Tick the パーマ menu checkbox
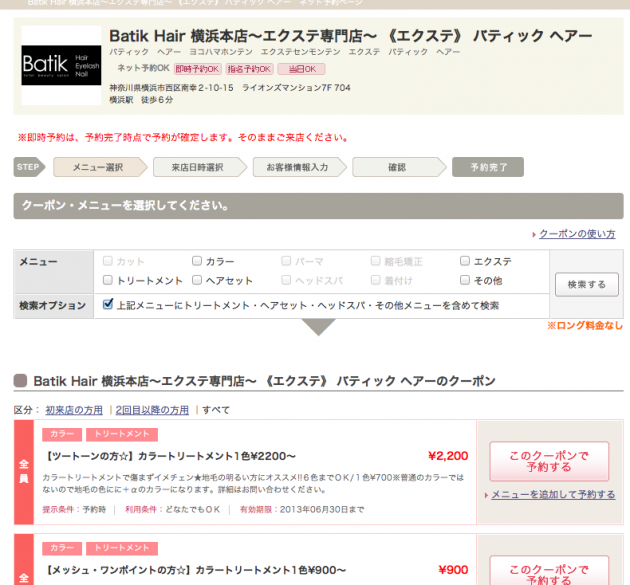This screenshot has width=630, height=585. coord(286,261)
